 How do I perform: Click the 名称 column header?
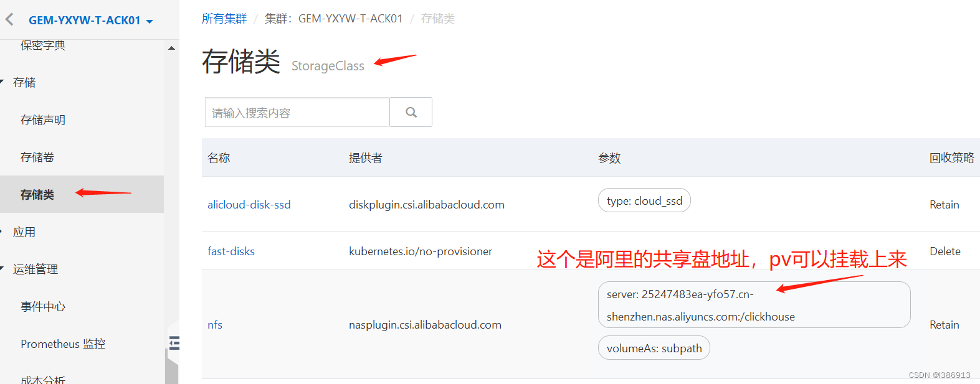pos(219,158)
